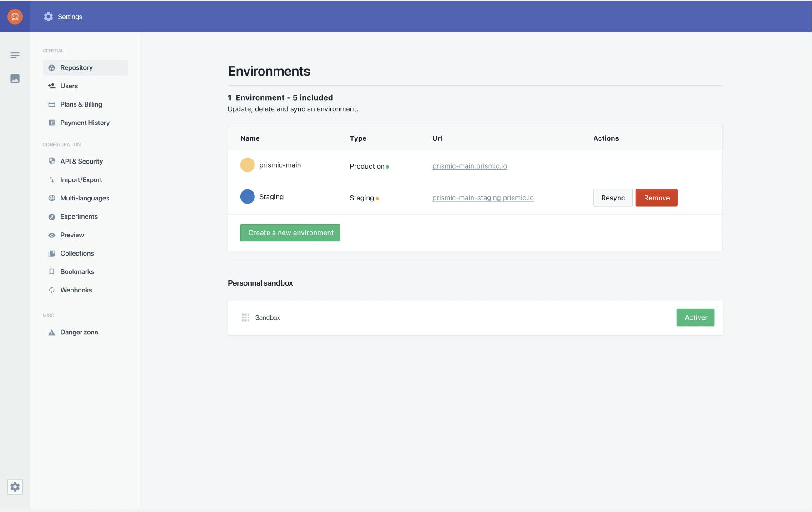Click the '1 Environment - 5 included' text
Screen dimensions: 812x512
coord(280,98)
